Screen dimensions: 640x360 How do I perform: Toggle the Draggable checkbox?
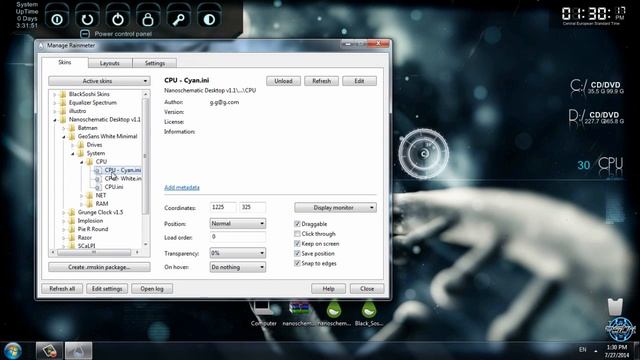pos(297,224)
